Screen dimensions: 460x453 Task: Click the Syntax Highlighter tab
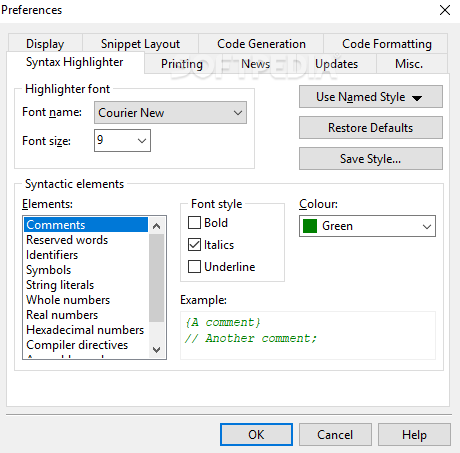(75, 62)
